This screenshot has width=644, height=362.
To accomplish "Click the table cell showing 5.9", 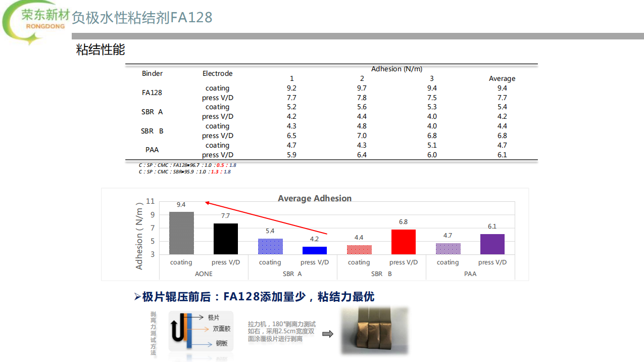I will click(291, 155).
